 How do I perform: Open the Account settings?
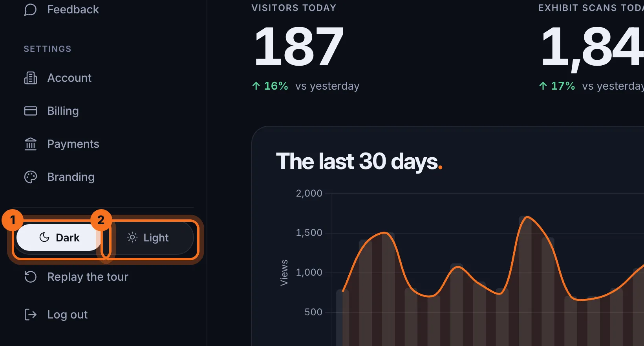[x=58, y=78]
